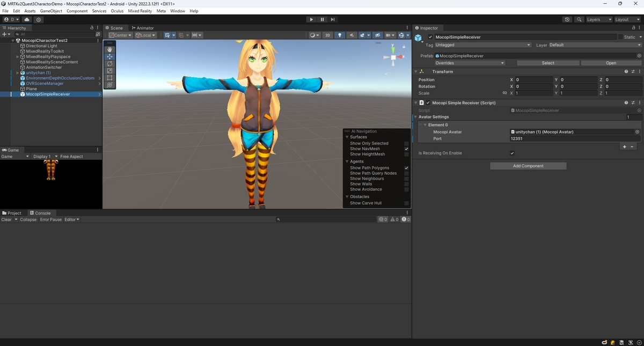This screenshot has width=644, height=346.
Task: Enable Show HeightMesh checkbox
Action: 406,154
